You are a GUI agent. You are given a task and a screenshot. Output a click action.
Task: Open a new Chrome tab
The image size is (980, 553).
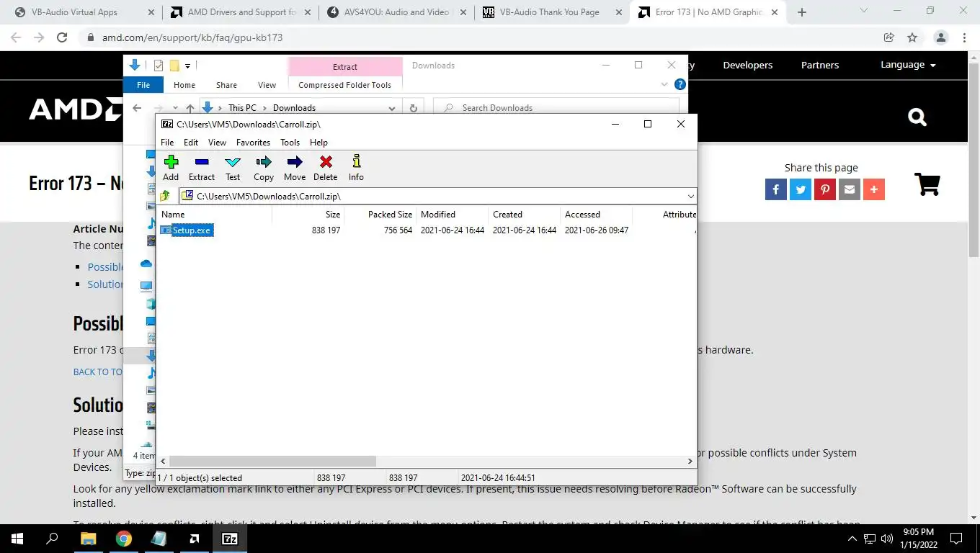(802, 12)
